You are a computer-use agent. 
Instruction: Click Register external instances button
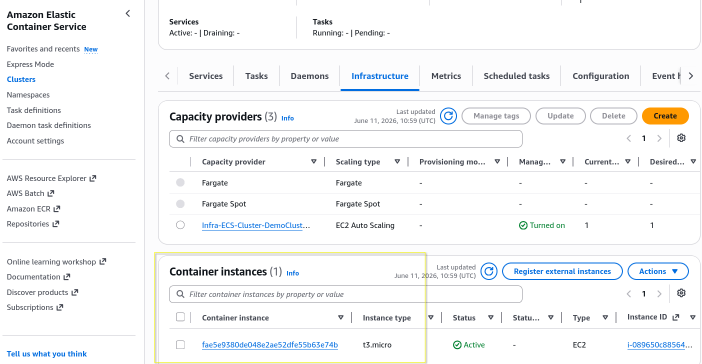coord(562,271)
